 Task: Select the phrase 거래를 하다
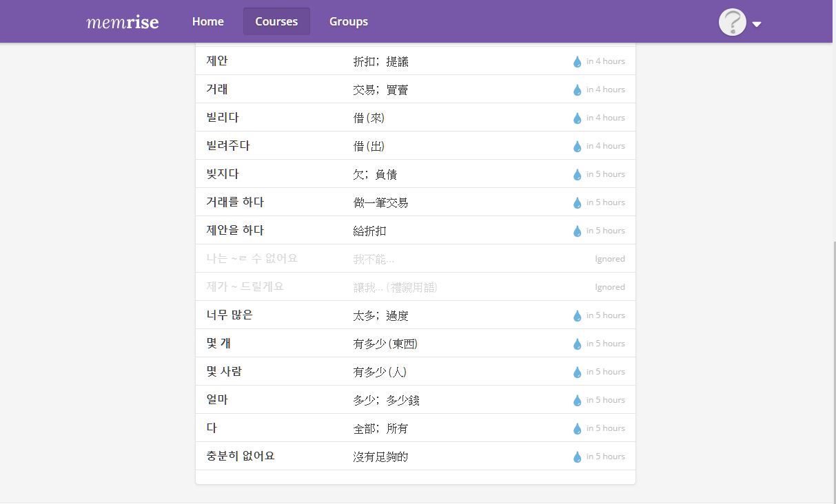[235, 202]
